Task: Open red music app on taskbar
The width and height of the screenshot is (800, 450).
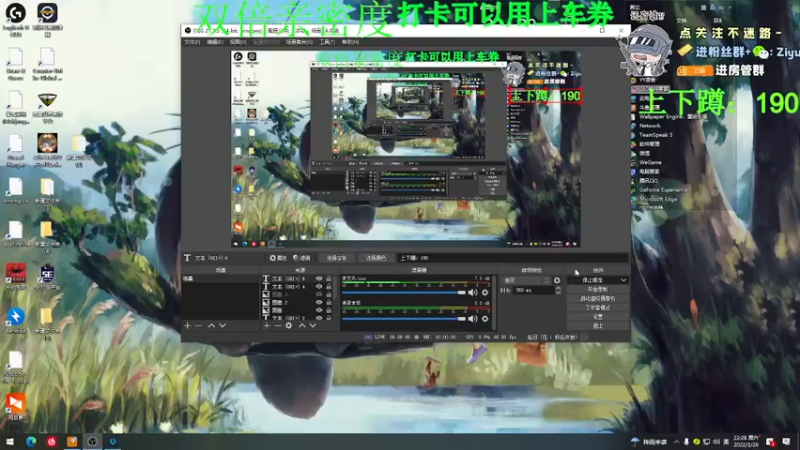Action: point(52,441)
